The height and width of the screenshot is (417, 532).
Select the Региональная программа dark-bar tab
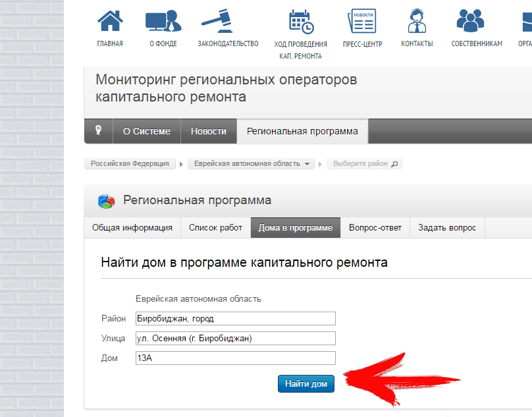[x=302, y=131]
